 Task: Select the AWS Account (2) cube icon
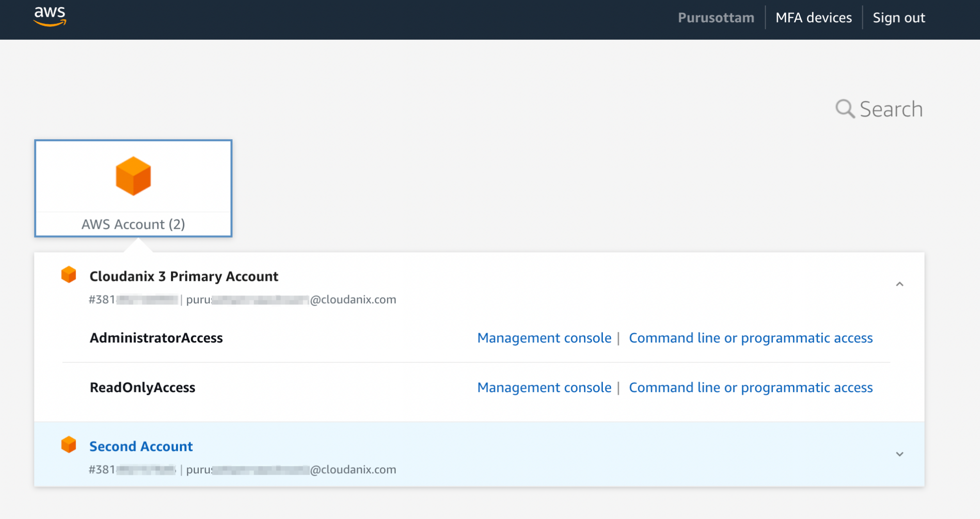coord(133,175)
